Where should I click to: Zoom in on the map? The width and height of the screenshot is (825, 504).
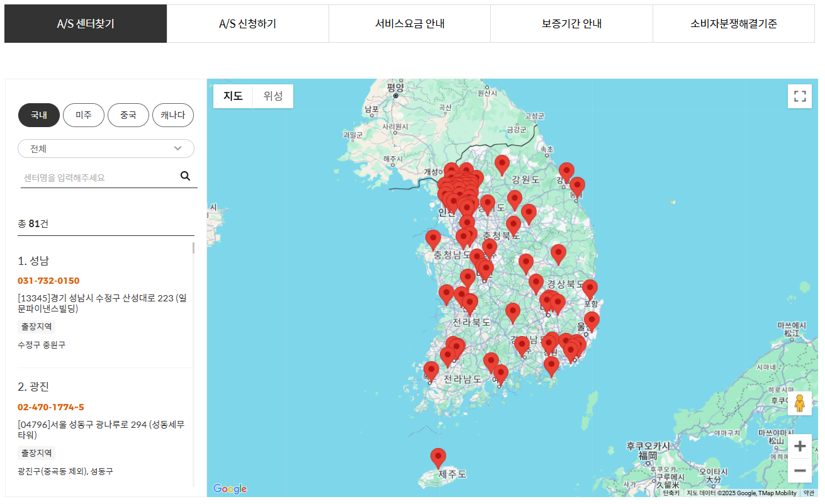coord(799,445)
